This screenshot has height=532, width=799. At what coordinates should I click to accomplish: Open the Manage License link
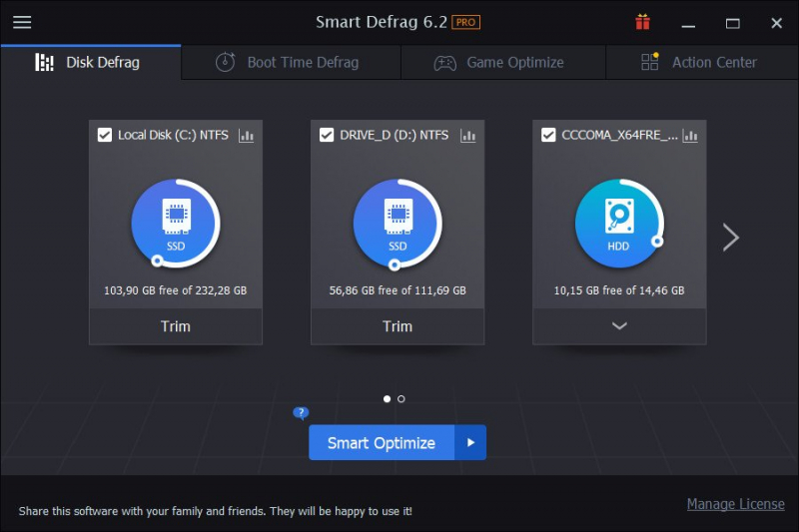click(735, 504)
